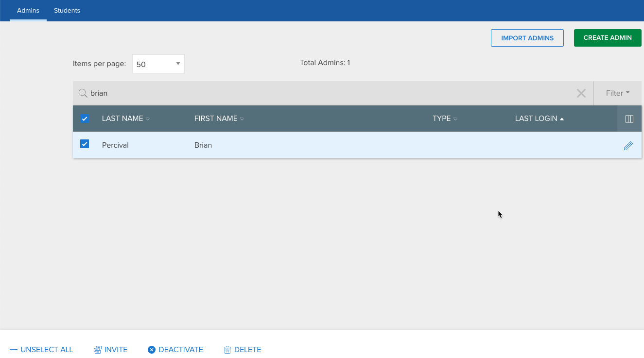Screen dimensions: 644x358
Task: Click the Last Login ascending arrow
Action: coord(562,119)
